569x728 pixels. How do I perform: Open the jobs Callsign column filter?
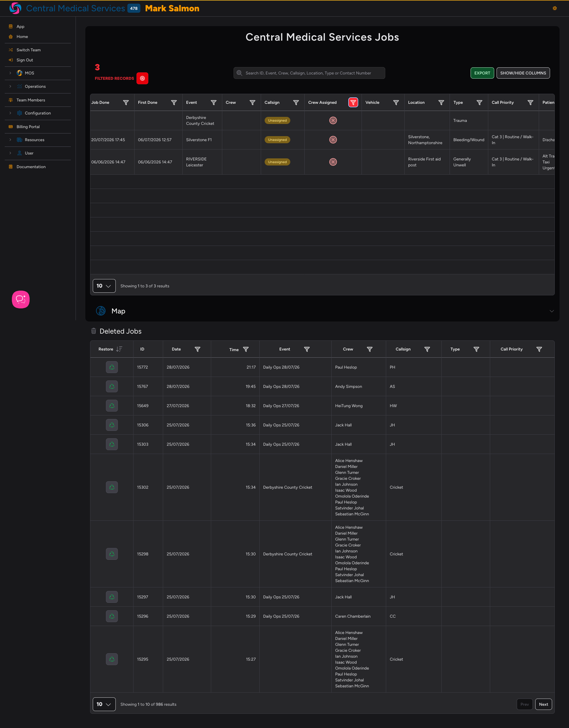pyautogui.click(x=296, y=103)
